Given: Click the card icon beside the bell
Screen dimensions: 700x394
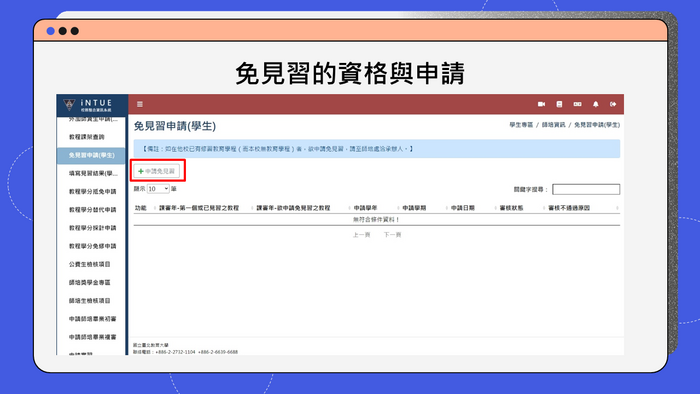Looking at the screenshot, I should pos(578,104).
